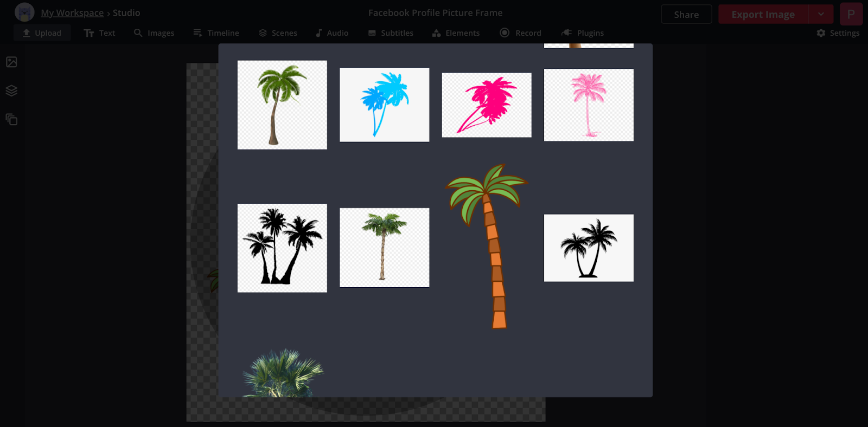Image resolution: width=868 pixels, height=427 pixels.
Task: Go to My Workspace link
Action: coord(72,13)
